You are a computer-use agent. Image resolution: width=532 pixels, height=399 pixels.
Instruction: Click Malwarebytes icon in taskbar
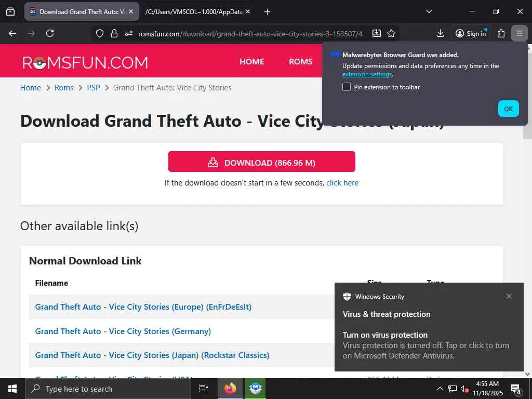255,389
